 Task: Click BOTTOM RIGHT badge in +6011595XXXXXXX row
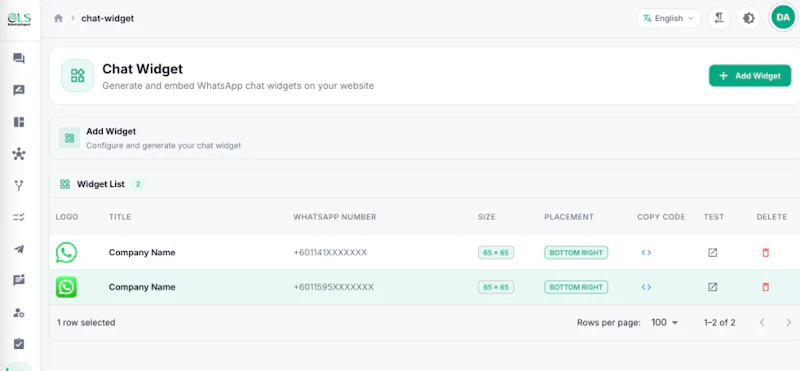coord(576,287)
